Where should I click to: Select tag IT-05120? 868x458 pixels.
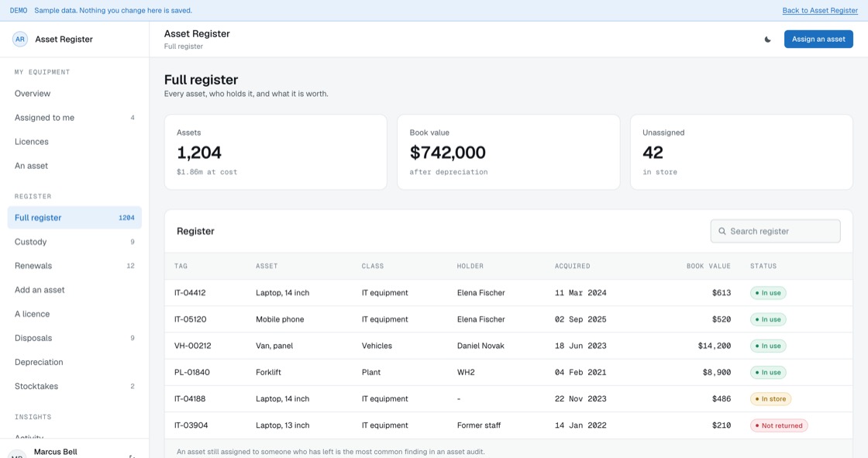[x=190, y=319]
